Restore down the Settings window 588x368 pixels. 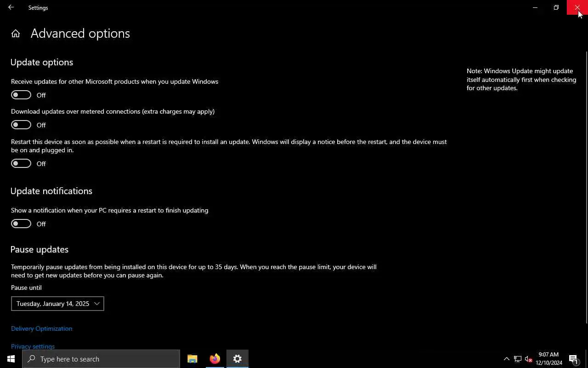click(556, 7)
